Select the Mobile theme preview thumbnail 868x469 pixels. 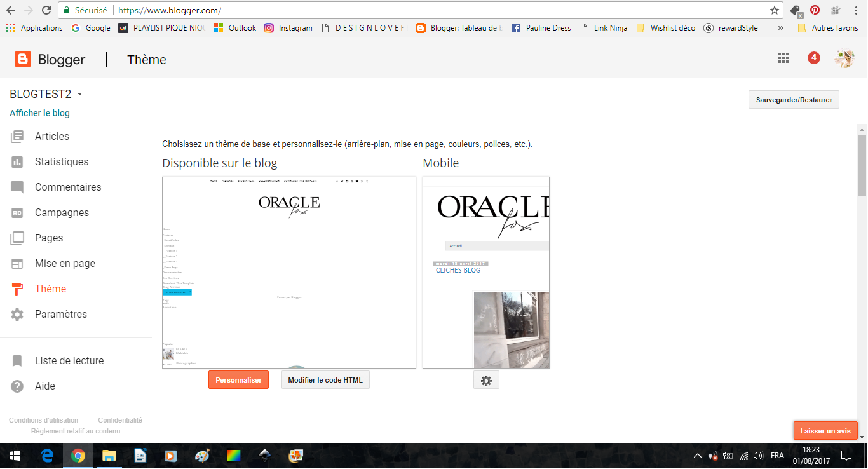click(x=486, y=272)
